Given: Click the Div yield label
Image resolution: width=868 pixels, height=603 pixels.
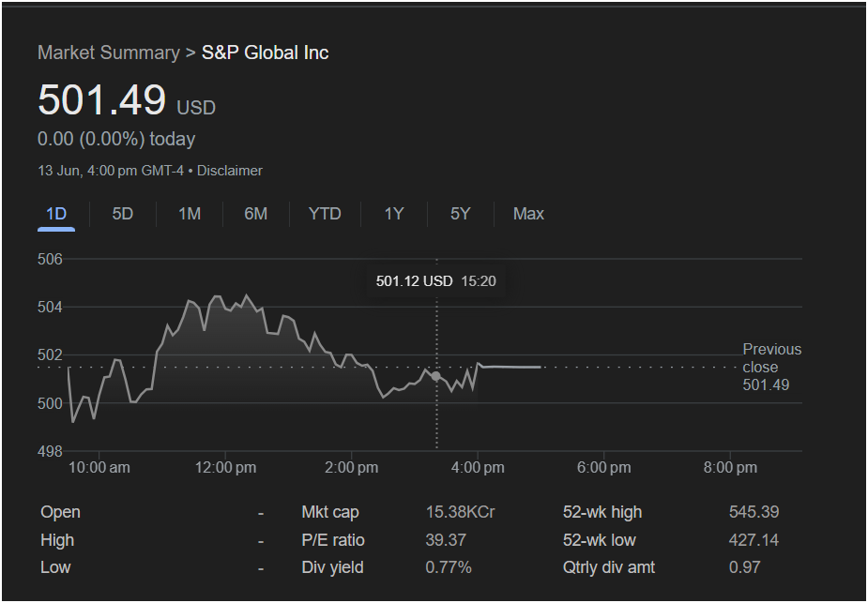Looking at the screenshot, I should click(332, 567).
